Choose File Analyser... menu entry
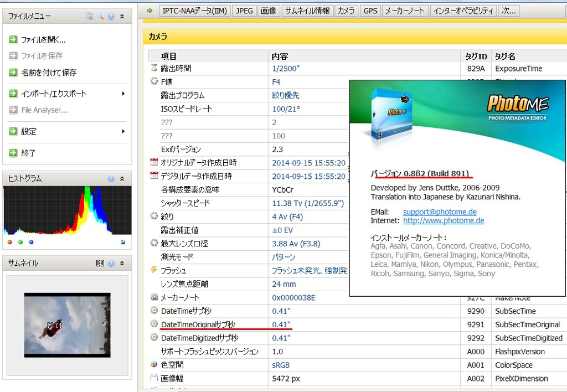 coord(44,110)
